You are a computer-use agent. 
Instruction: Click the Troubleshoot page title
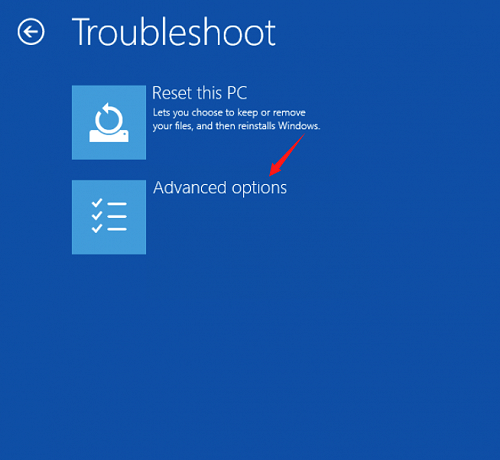click(x=174, y=32)
